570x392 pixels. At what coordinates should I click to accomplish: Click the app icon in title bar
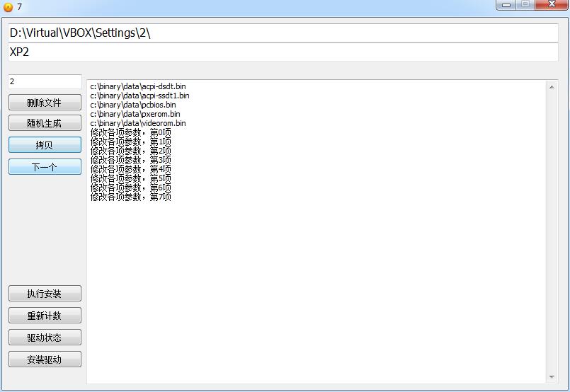(x=8, y=6)
